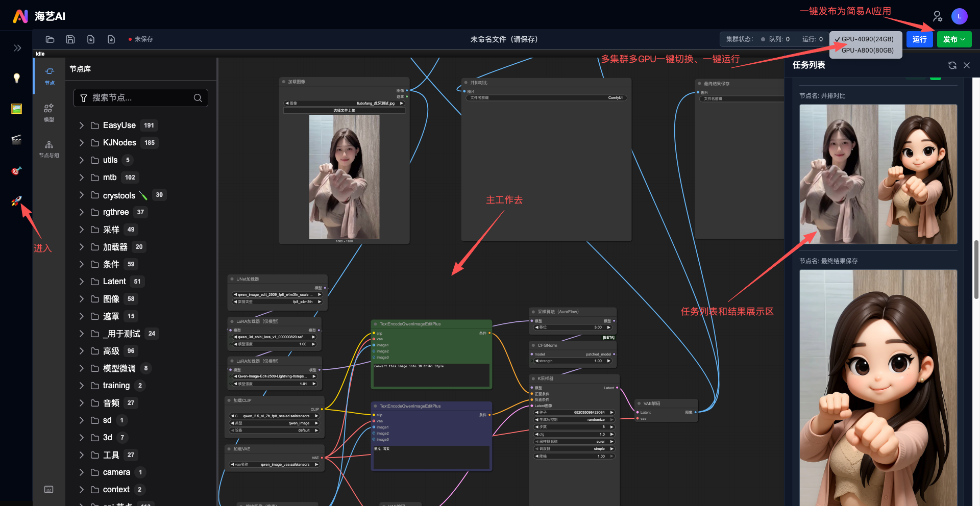980x506 pixels.
Task: Refresh the task list (任务列表)
Action: (x=952, y=65)
